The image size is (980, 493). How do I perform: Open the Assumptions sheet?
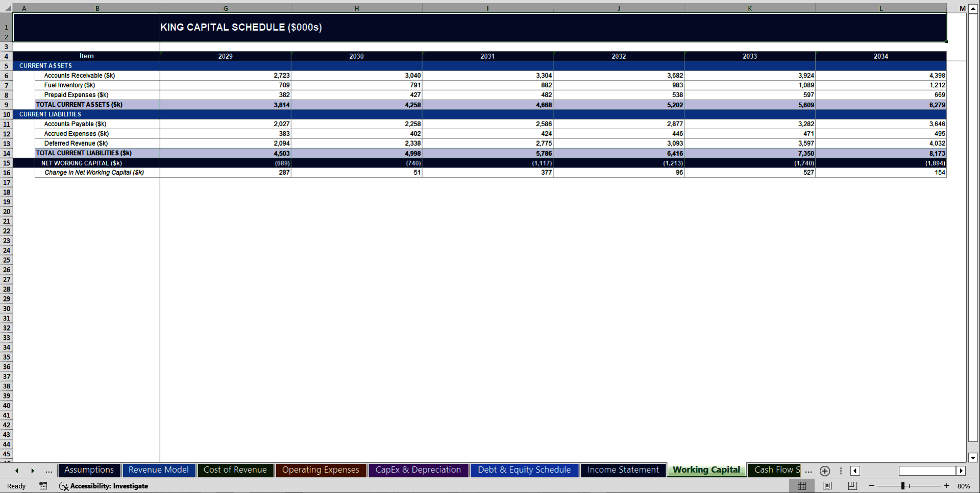pyautogui.click(x=89, y=469)
